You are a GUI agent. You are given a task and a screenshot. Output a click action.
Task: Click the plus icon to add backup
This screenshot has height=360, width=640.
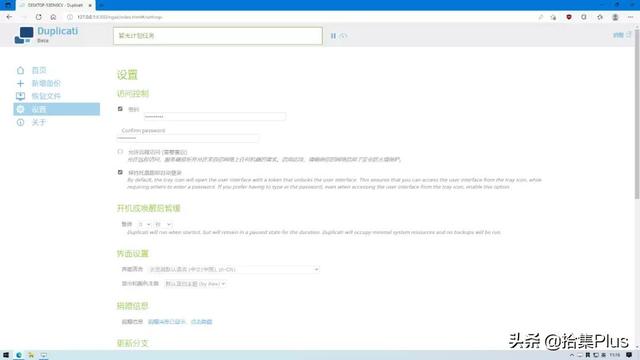pos(20,83)
